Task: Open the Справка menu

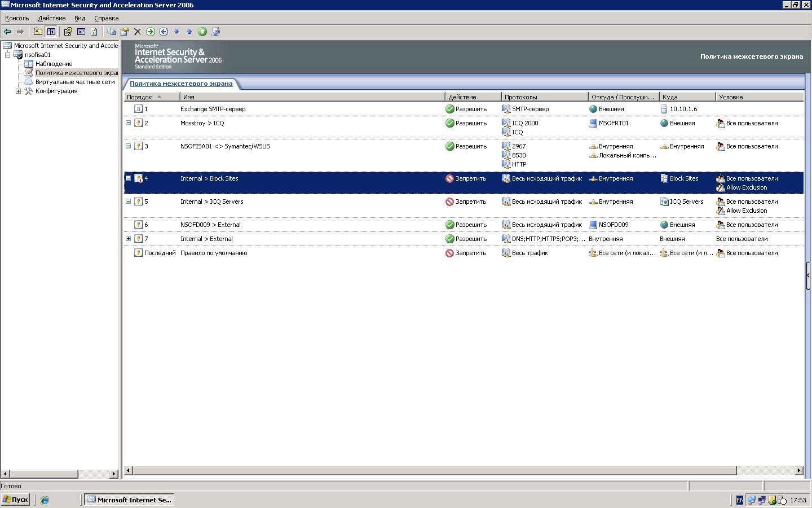Action: [x=106, y=18]
